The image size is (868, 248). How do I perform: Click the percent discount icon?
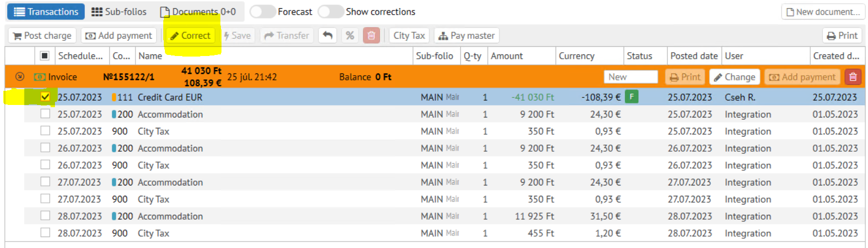[x=350, y=35]
